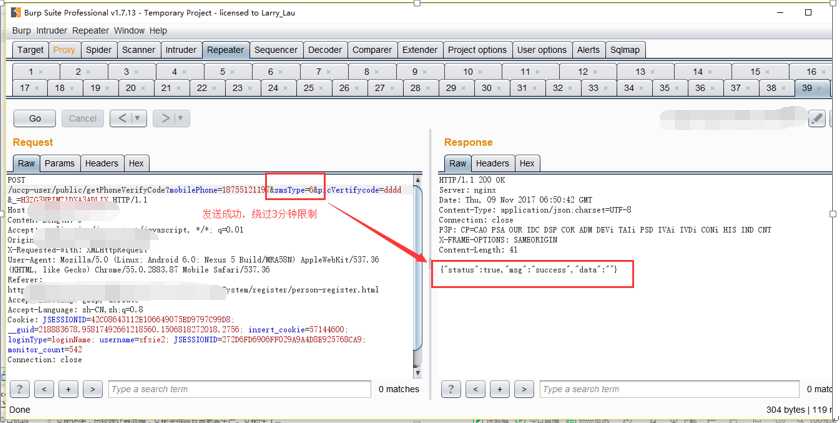This screenshot has height=423, width=840.
Task: Open the Project options tab
Action: click(x=477, y=50)
